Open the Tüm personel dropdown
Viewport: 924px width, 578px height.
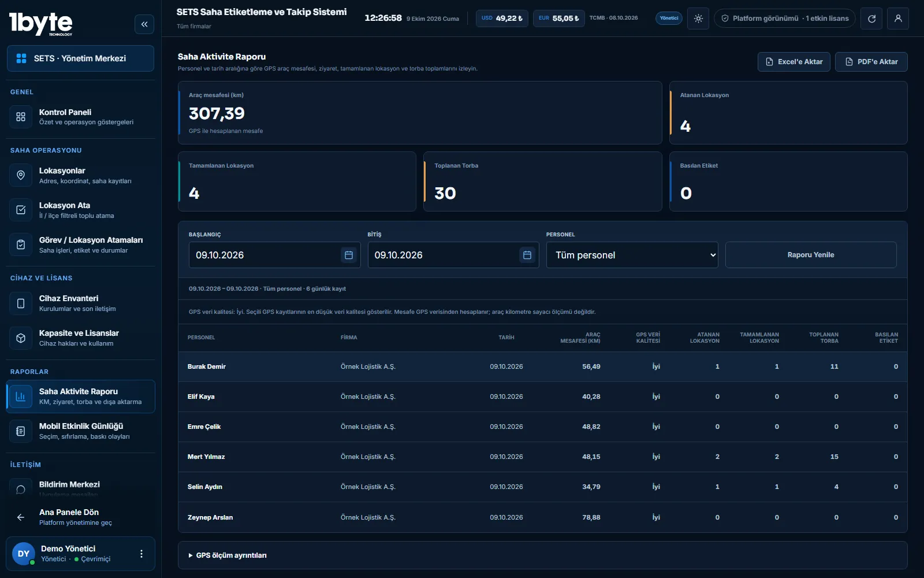[x=632, y=255]
